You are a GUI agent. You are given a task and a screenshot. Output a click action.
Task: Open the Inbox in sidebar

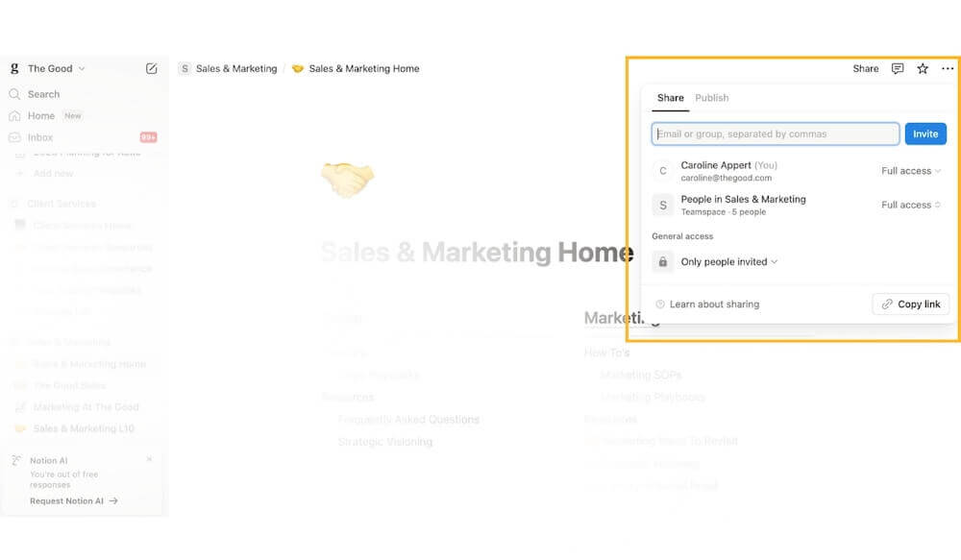(x=39, y=137)
